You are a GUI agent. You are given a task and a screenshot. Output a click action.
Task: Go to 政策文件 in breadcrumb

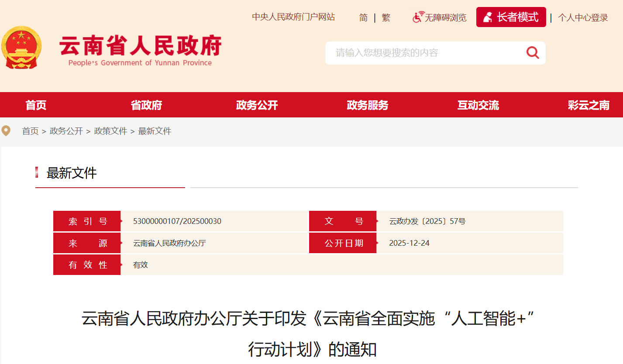[110, 131]
